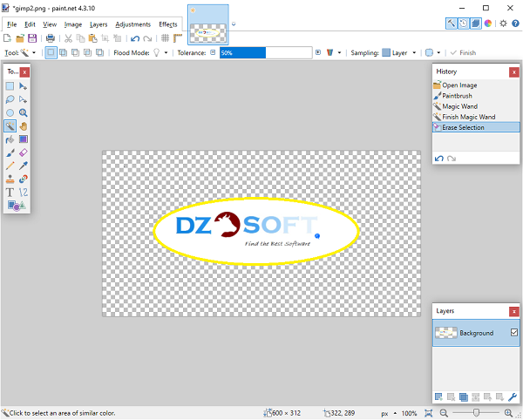Select the Clone Stamp tool
This screenshot has width=523, height=420.
click(10, 179)
